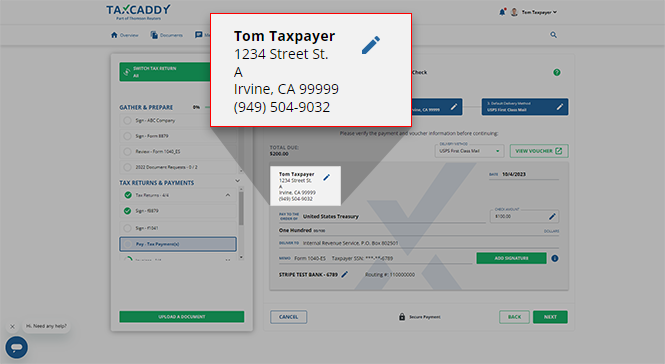Open Tom Taxpayer account menu
Viewport: 665px width, 364px height.
[x=534, y=12]
